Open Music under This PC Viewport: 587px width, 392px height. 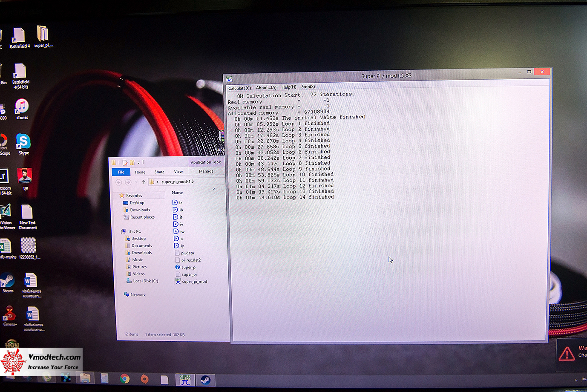[134, 260]
